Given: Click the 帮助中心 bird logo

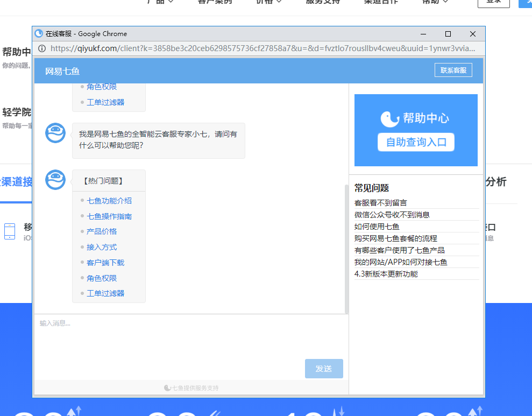Looking at the screenshot, I should coord(389,119).
